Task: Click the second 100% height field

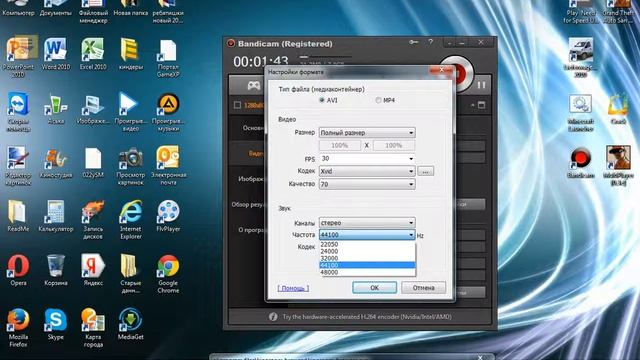Action: [393, 145]
